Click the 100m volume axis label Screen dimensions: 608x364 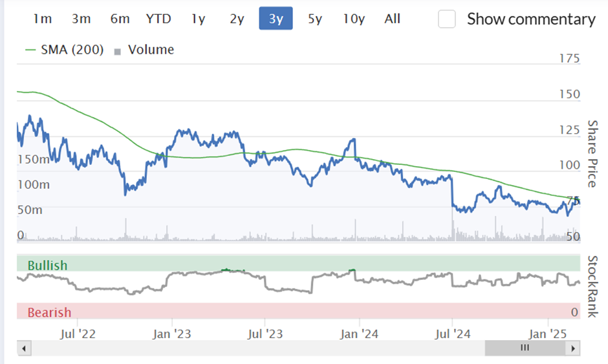click(34, 184)
